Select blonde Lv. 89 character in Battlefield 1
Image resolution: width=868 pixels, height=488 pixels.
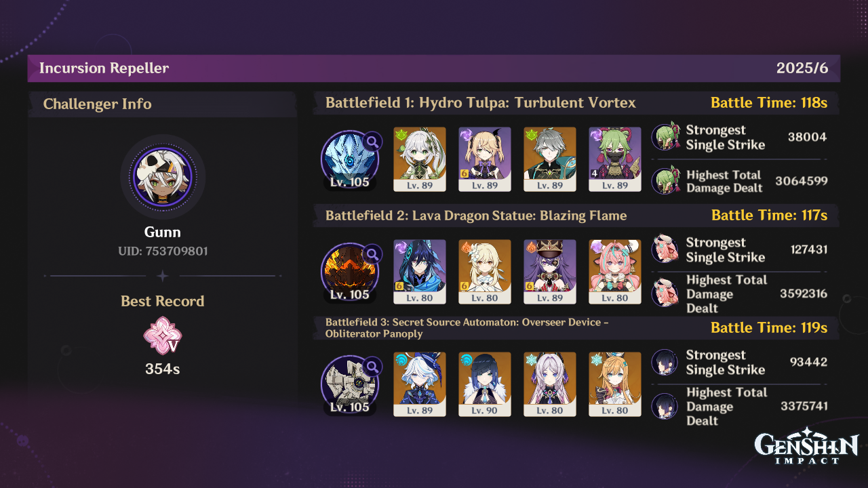485,159
